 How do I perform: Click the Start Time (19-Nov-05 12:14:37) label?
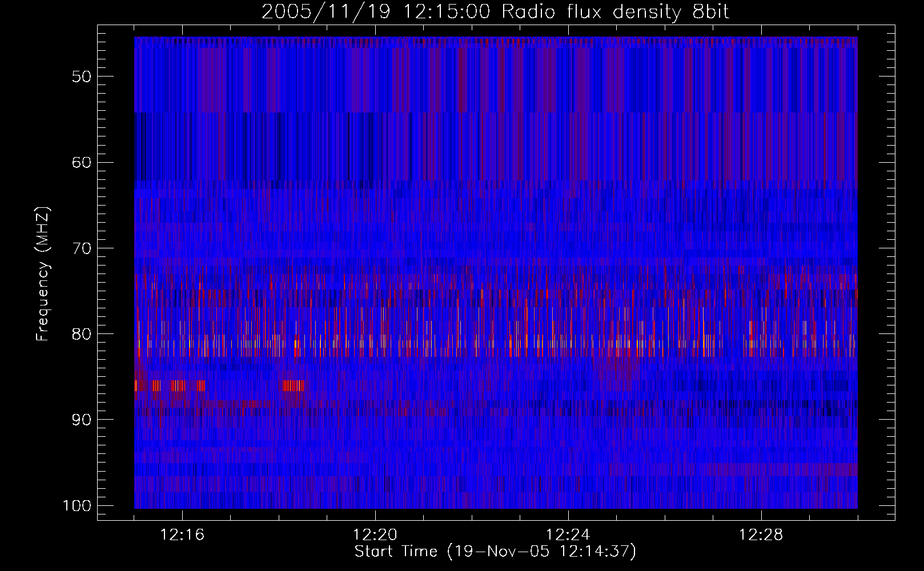pos(495,552)
